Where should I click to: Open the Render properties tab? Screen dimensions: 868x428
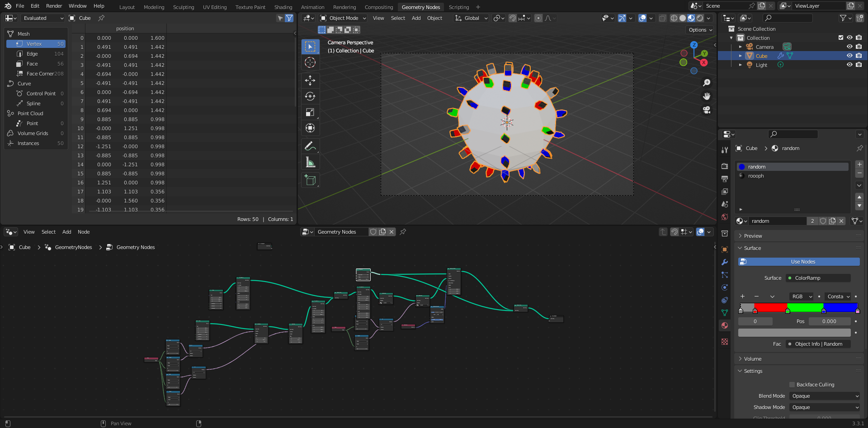coord(725,166)
